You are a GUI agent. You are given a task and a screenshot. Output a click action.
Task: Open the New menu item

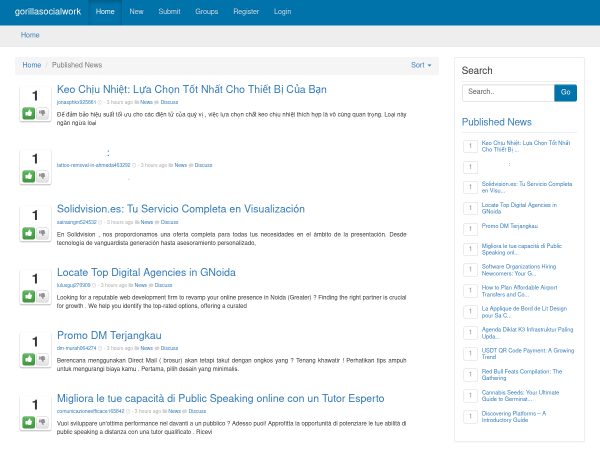click(136, 12)
